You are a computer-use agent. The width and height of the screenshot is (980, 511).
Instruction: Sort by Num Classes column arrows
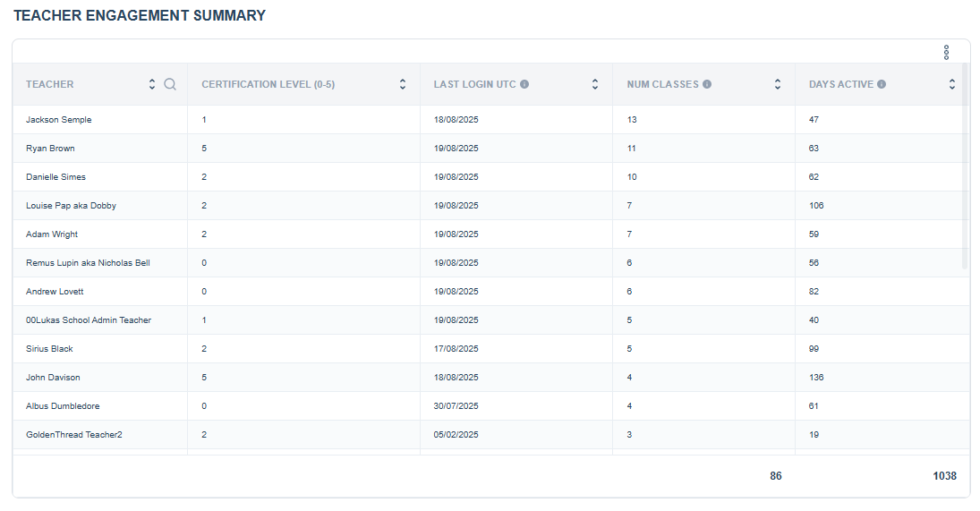click(778, 84)
